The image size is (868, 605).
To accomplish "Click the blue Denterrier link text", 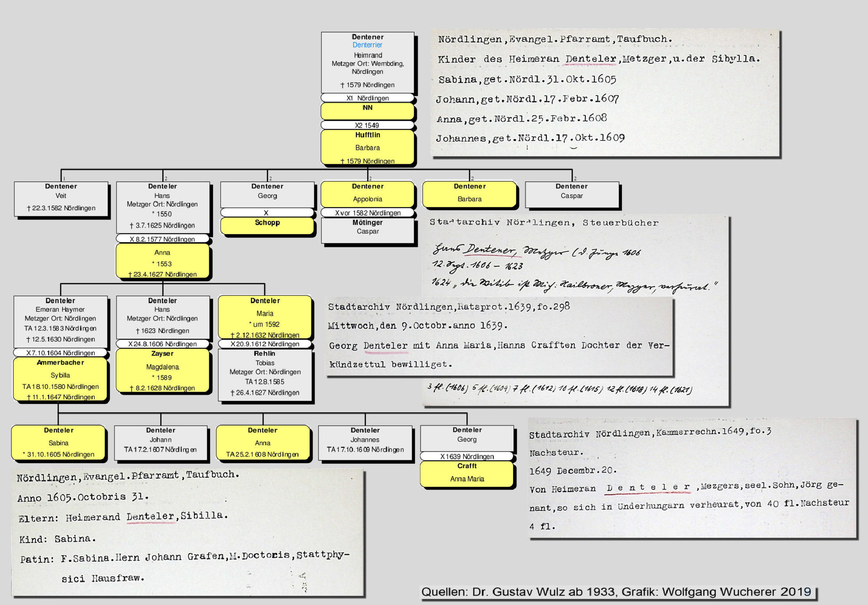I will click(x=367, y=45).
